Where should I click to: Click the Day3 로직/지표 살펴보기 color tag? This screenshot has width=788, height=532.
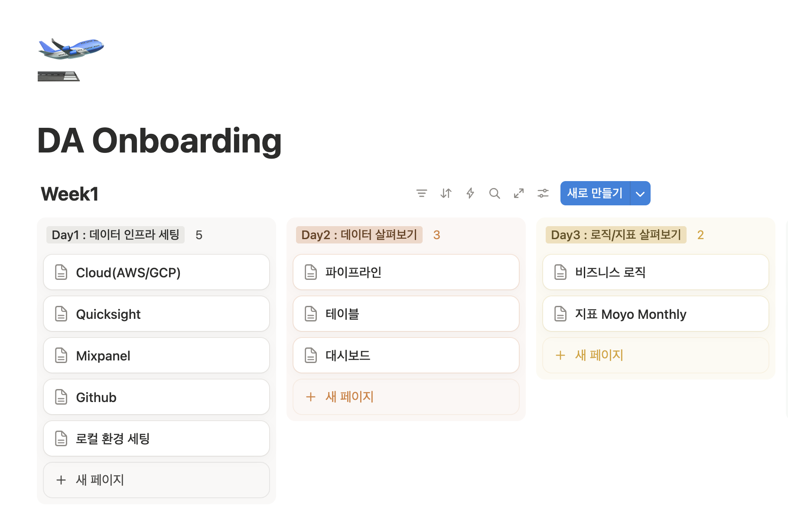click(615, 235)
